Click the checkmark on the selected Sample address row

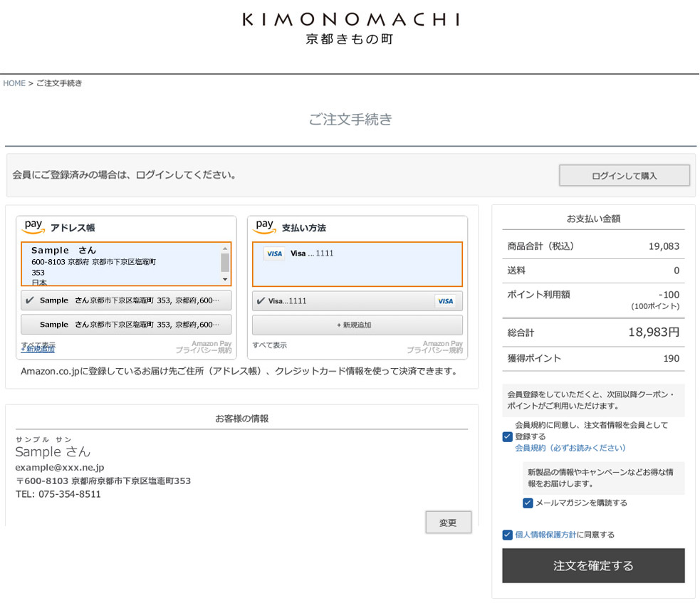pyautogui.click(x=29, y=300)
